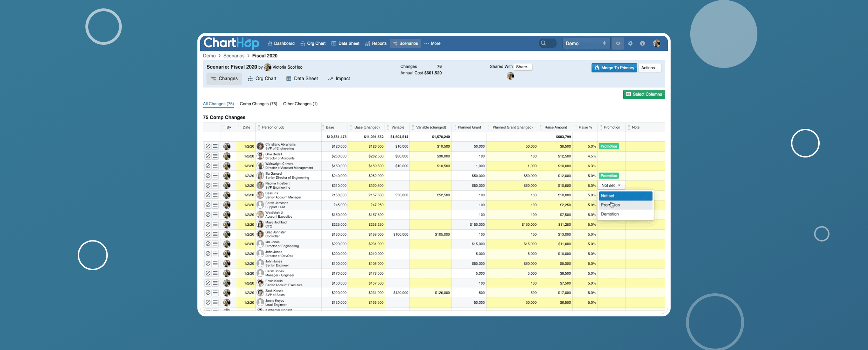The width and height of the screenshot is (868, 350).
Task: Switch to Comp Changes (75) tab
Action: pos(258,104)
